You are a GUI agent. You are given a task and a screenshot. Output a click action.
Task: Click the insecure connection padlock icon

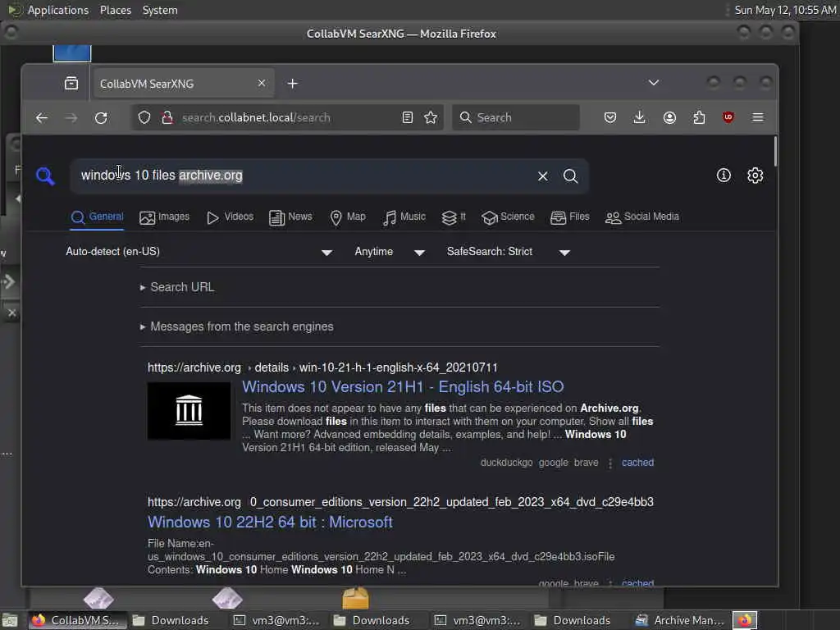167,117
